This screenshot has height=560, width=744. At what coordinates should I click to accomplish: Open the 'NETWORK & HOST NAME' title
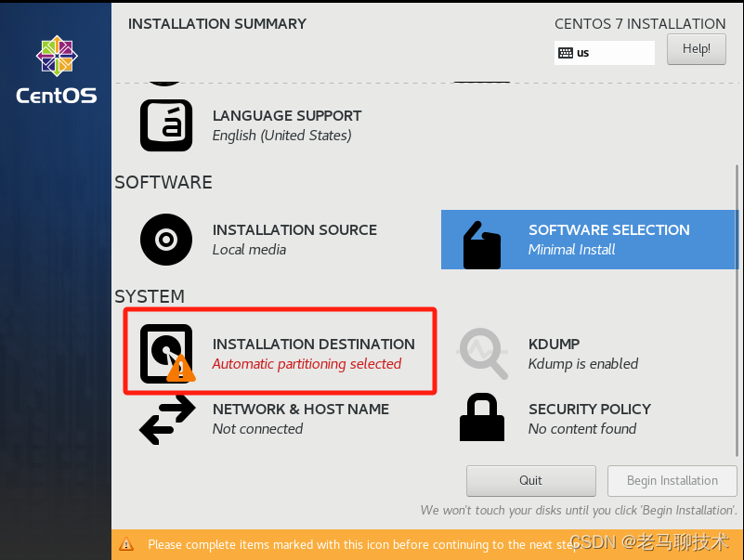(301, 409)
